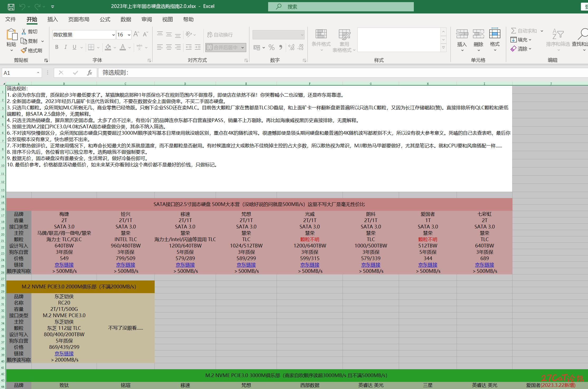
Task: Click the Decrease Indent icon
Action: click(x=189, y=47)
